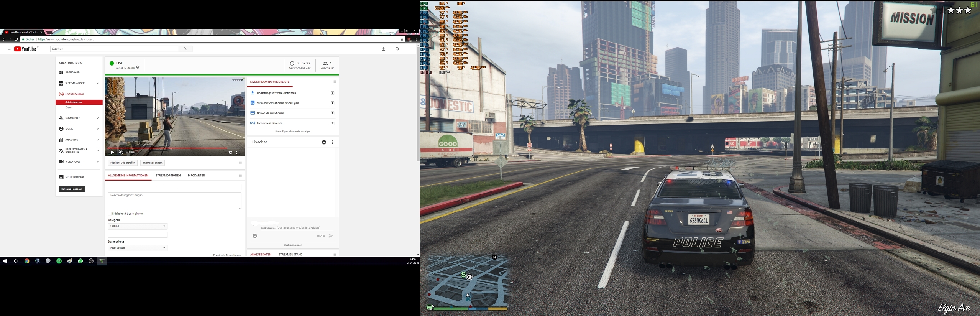
Task: Open Erweiterte Einstellungen link
Action: tap(227, 255)
